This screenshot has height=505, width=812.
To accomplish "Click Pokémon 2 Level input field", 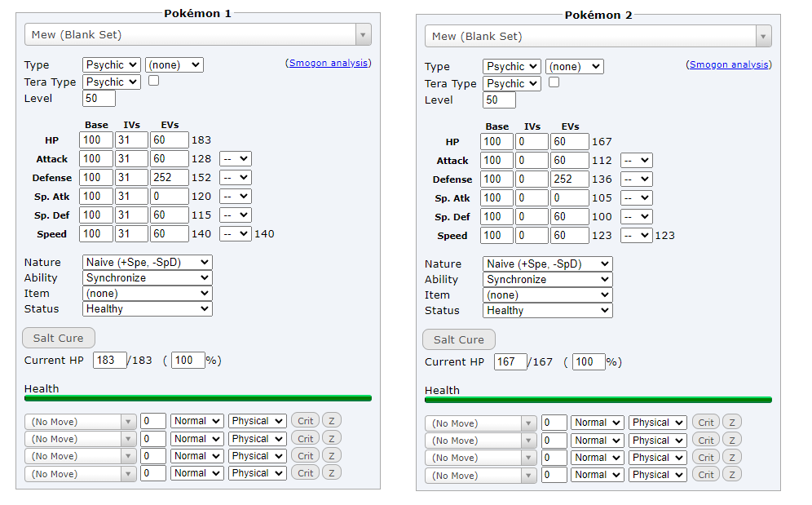I will tap(499, 100).
